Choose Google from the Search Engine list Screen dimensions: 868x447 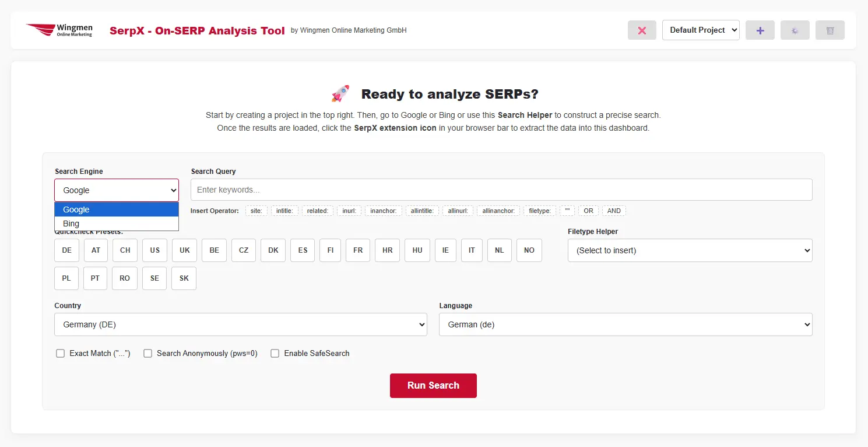pos(117,209)
